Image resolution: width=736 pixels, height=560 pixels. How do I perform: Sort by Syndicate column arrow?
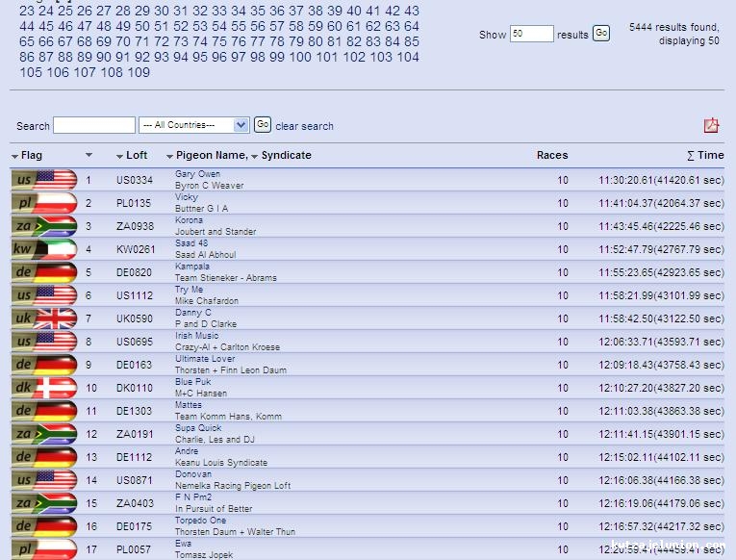pos(255,156)
